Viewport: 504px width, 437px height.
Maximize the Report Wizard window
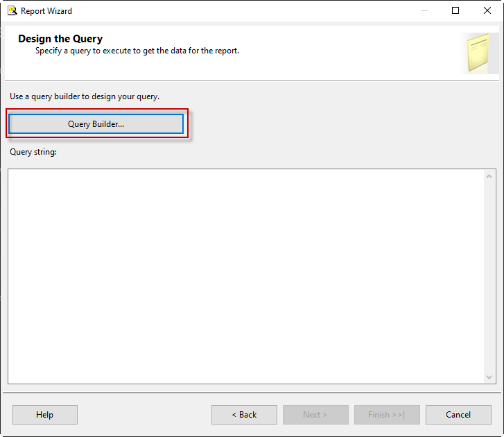pos(455,10)
